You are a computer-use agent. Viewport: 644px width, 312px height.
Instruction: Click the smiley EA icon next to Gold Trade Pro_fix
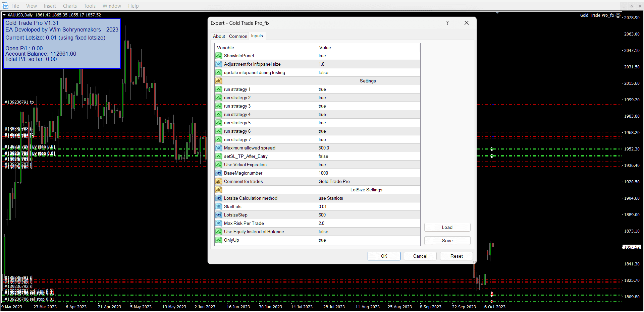click(x=618, y=15)
